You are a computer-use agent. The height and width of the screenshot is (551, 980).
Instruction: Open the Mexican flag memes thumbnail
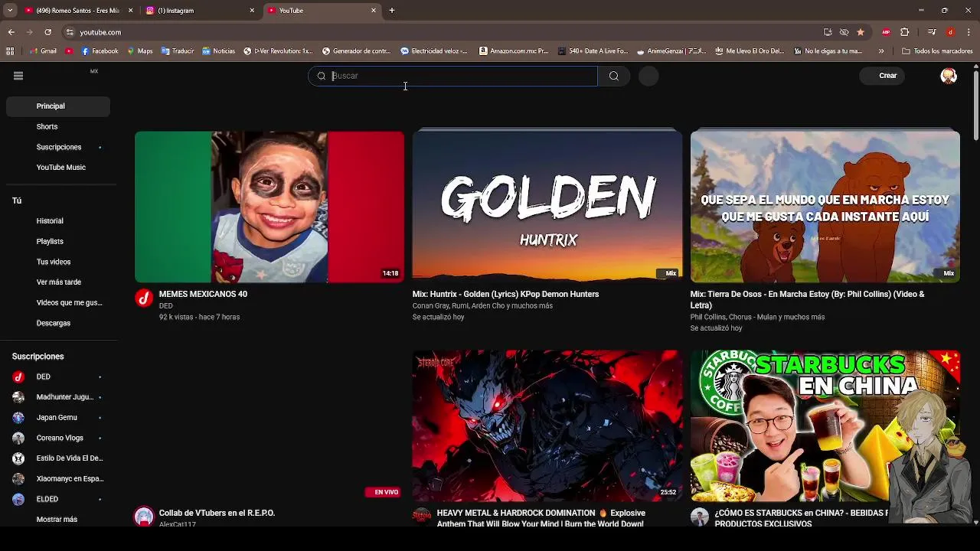coord(269,207)
